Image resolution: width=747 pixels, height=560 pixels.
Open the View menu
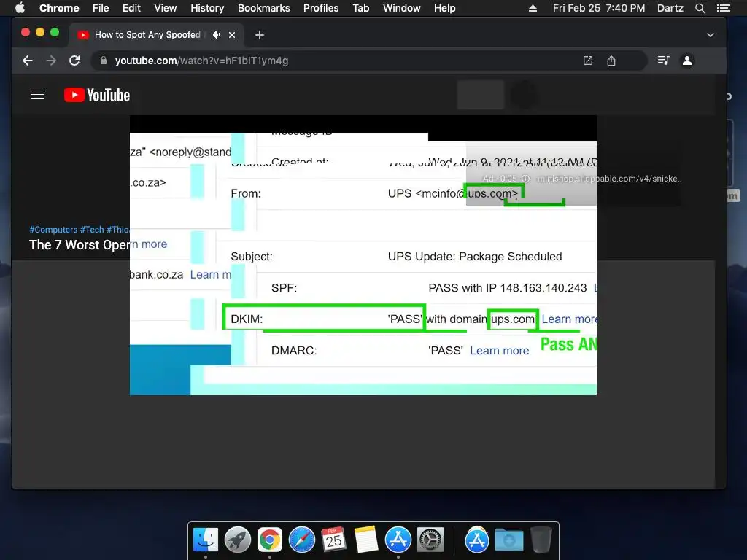[166, 8]
